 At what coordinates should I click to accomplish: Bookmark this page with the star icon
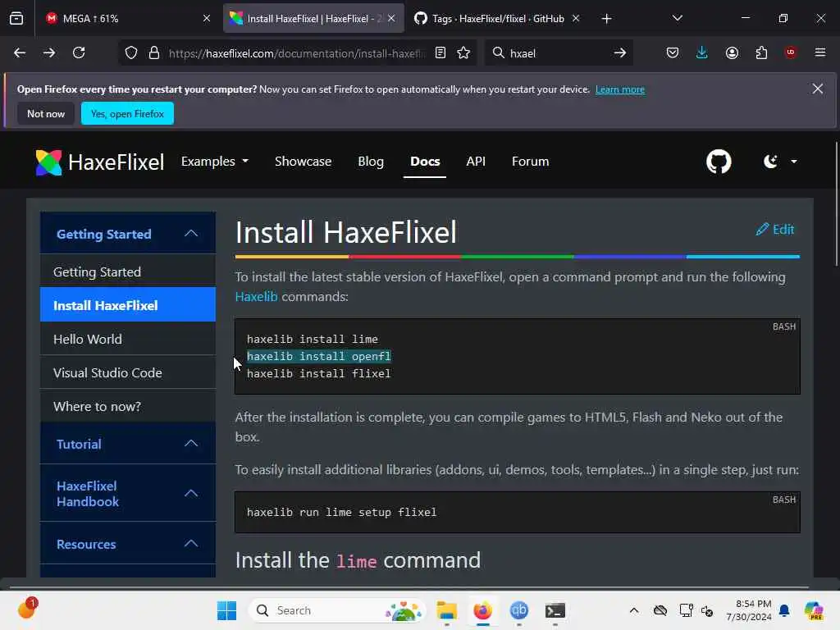point(463,52)
